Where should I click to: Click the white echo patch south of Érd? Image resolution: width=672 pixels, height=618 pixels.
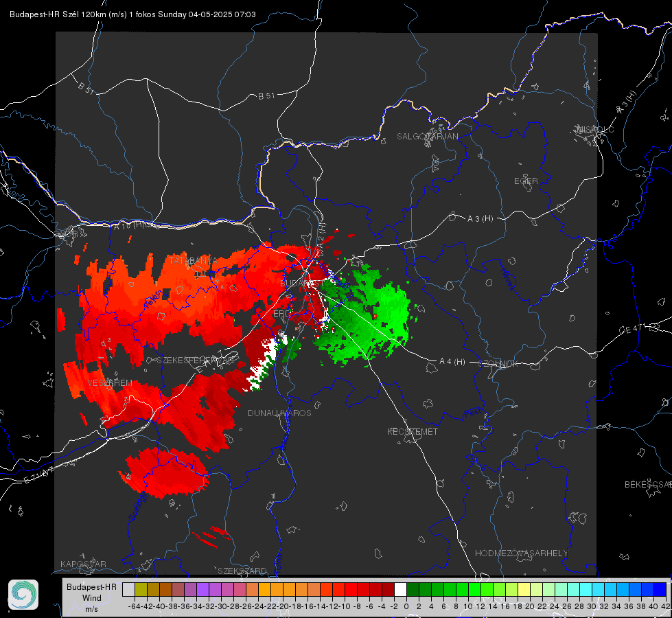click(x=266, y=363)
